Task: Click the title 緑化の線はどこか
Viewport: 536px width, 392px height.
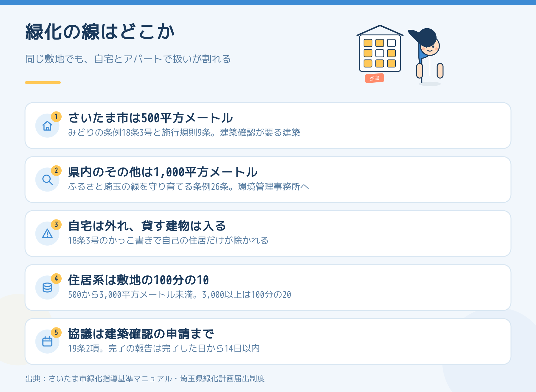Action: point(100,32)
